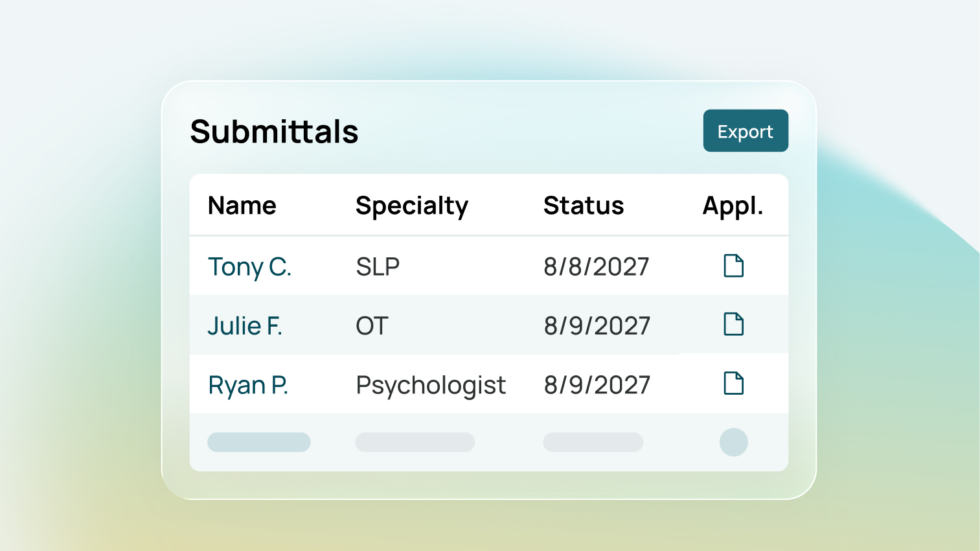The image size is (980, 551).
Task: Open Julie F.'s application document icon
Action: click(733, 324)
